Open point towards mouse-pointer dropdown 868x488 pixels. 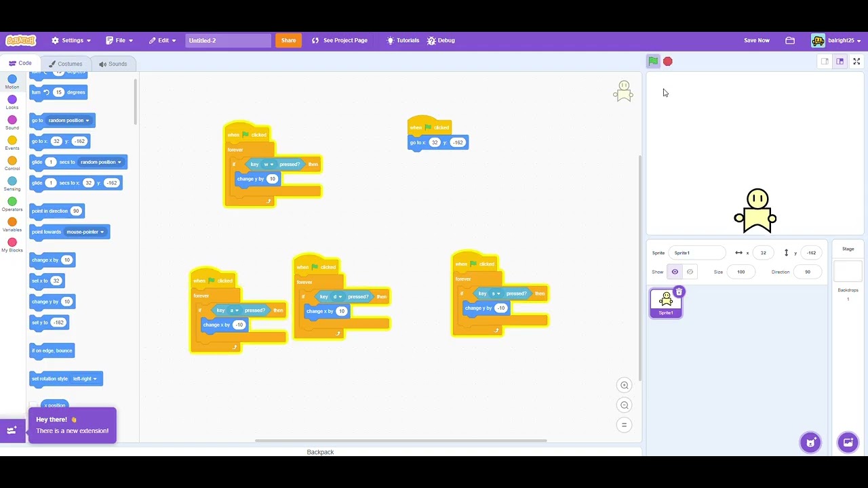(85, 232)
